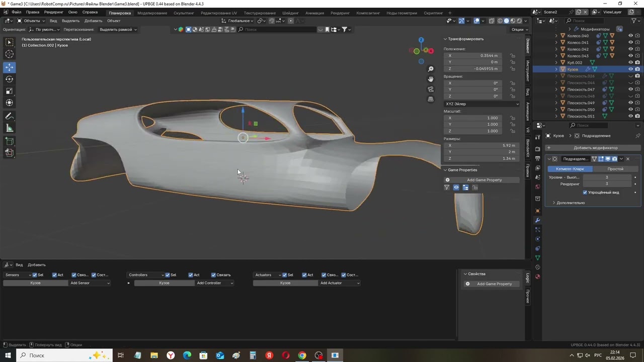Select the Add Cube tool
644x362 pixels.
point(10,141)
